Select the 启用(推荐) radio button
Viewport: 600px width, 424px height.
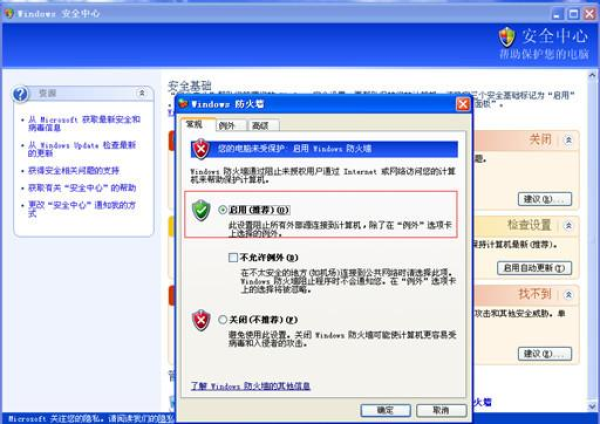(223, 210)
